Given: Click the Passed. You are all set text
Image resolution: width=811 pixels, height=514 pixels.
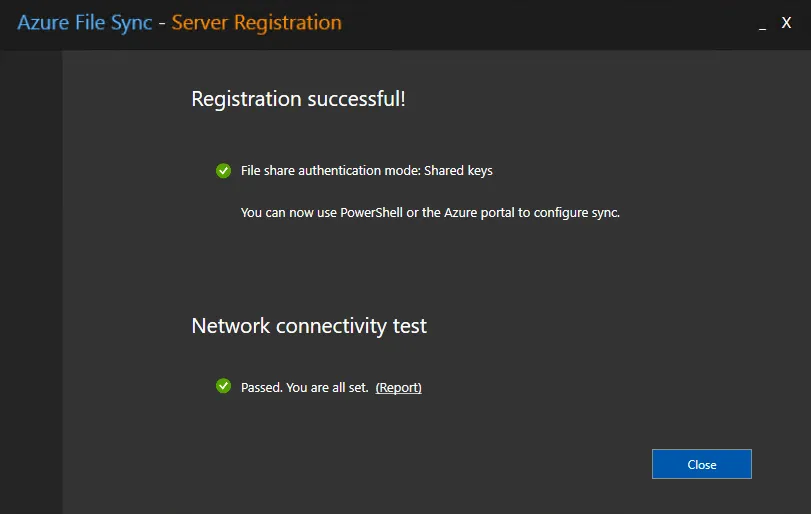Looking at the screenshot, I should 305,387.
